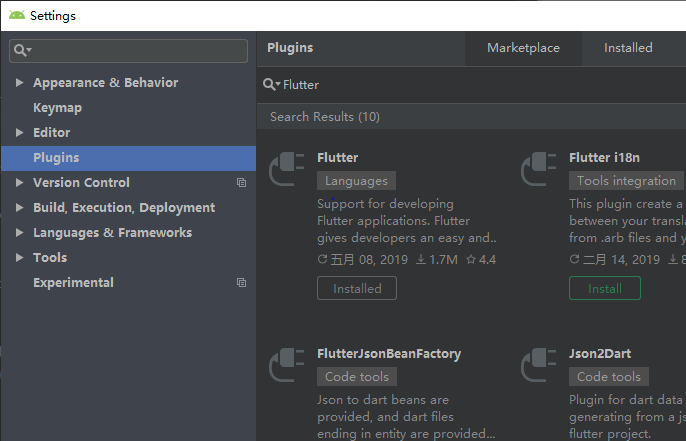686x441 pixels.
Task: Click the 4.4 rating value
Action: click(487, 260)
